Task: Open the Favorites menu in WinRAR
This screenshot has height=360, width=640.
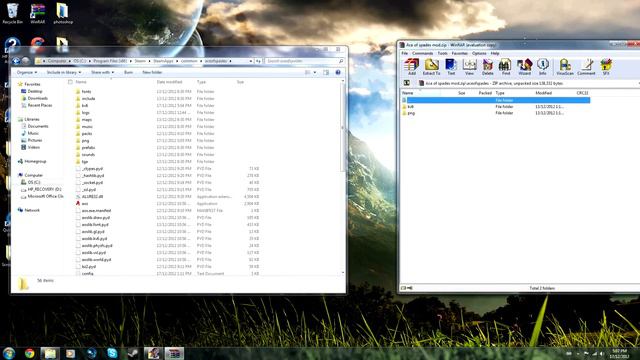Action: [x=460, y=53]
